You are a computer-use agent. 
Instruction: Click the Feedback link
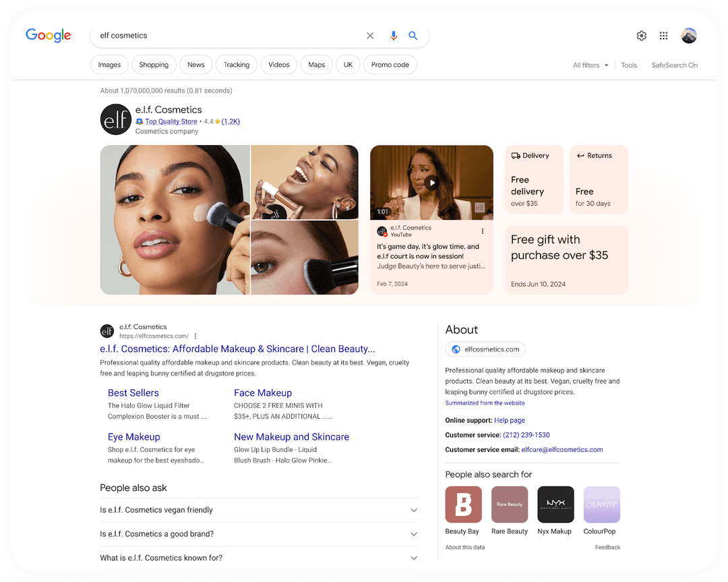607,547
